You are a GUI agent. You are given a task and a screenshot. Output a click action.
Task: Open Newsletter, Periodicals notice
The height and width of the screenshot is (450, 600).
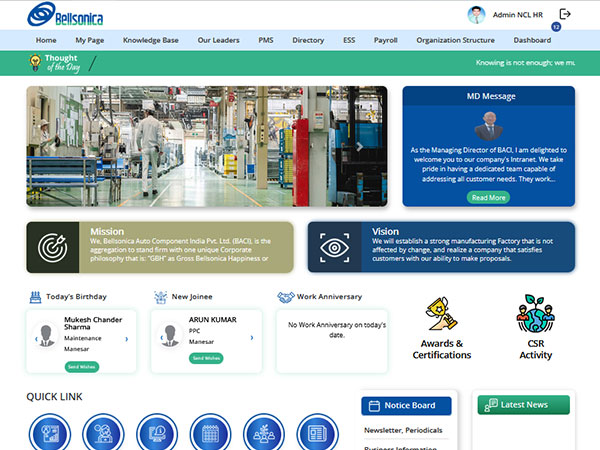pyautogui.click(x=403, y=430)
